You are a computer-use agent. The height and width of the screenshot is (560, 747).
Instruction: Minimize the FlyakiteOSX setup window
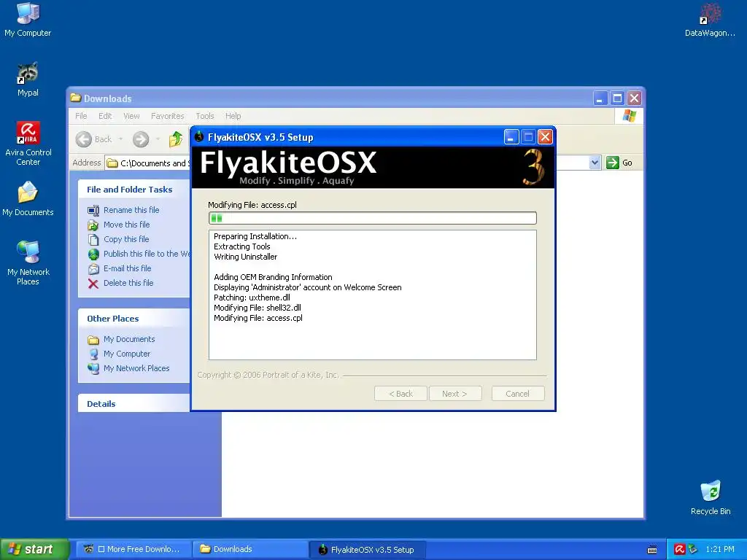(511, 137)
